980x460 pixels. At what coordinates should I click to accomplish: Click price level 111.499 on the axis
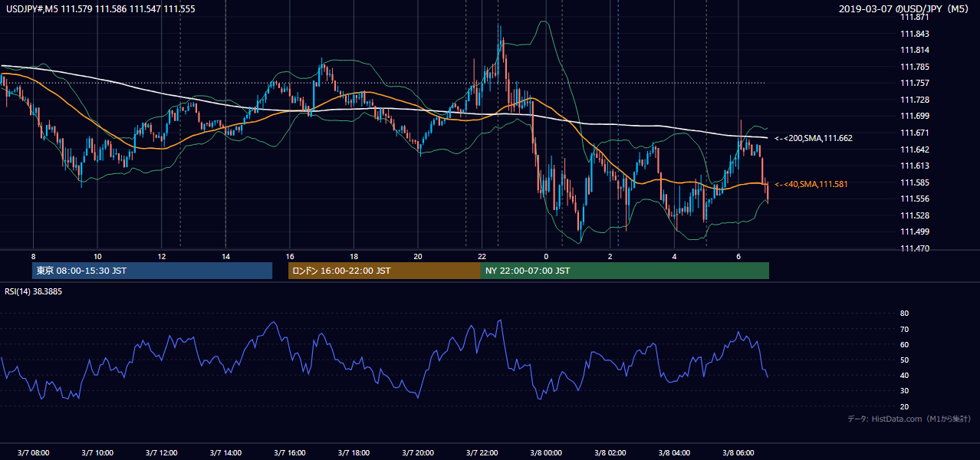coord(915,232)
